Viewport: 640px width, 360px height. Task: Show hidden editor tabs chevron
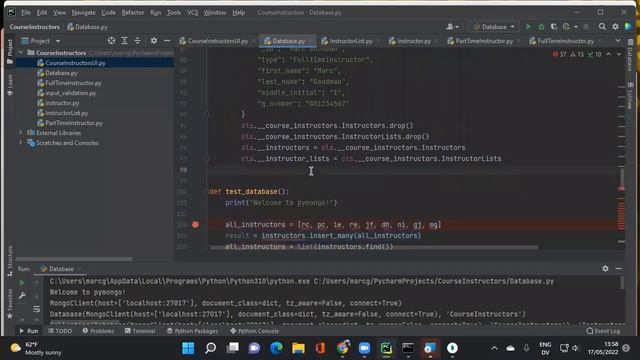point(618,41)
